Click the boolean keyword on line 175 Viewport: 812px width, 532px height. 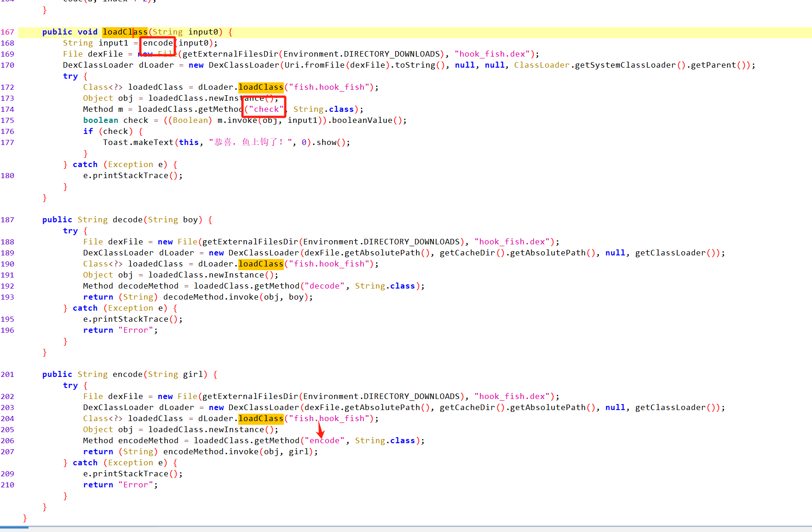[100, 120]
